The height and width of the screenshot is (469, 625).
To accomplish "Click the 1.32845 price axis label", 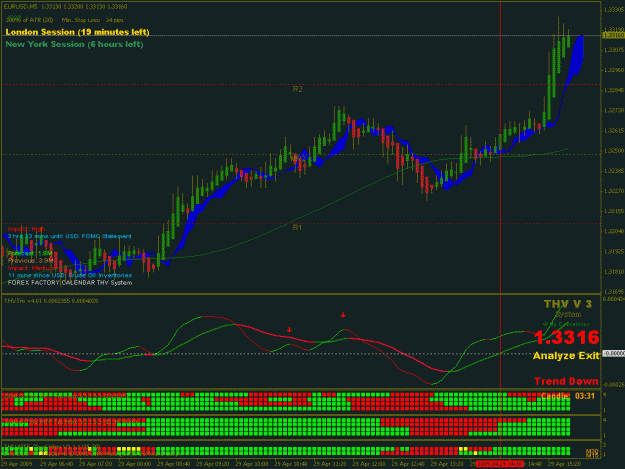I will (614, 90).
